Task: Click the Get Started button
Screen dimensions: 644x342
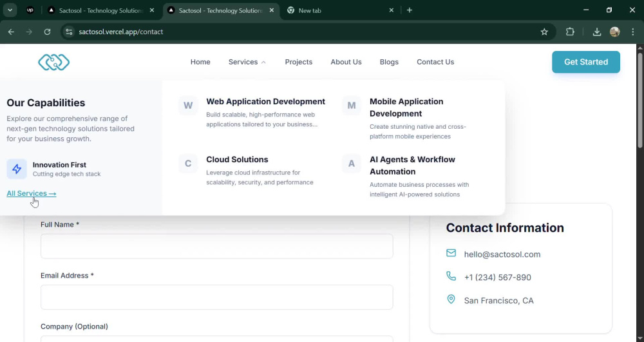Action: pos(585,62)
